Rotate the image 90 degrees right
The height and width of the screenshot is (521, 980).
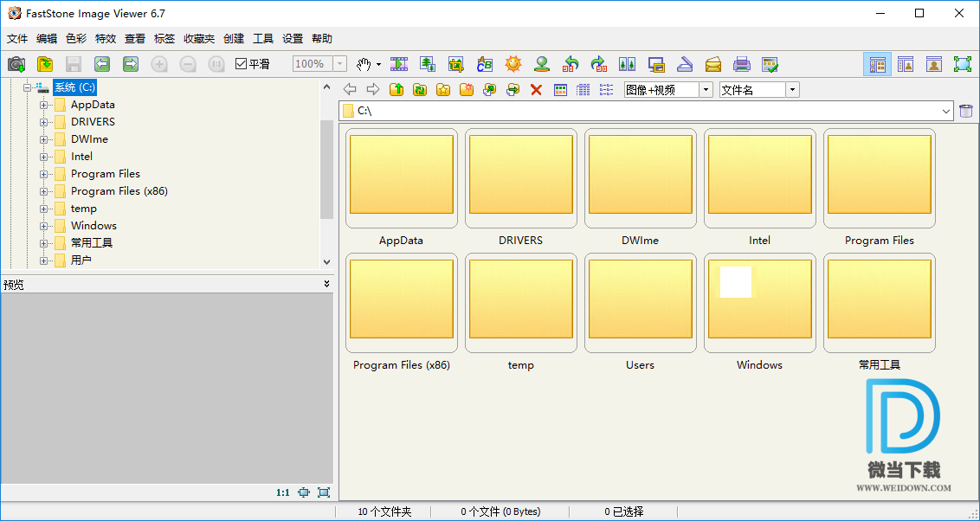[x=599, y=64]
